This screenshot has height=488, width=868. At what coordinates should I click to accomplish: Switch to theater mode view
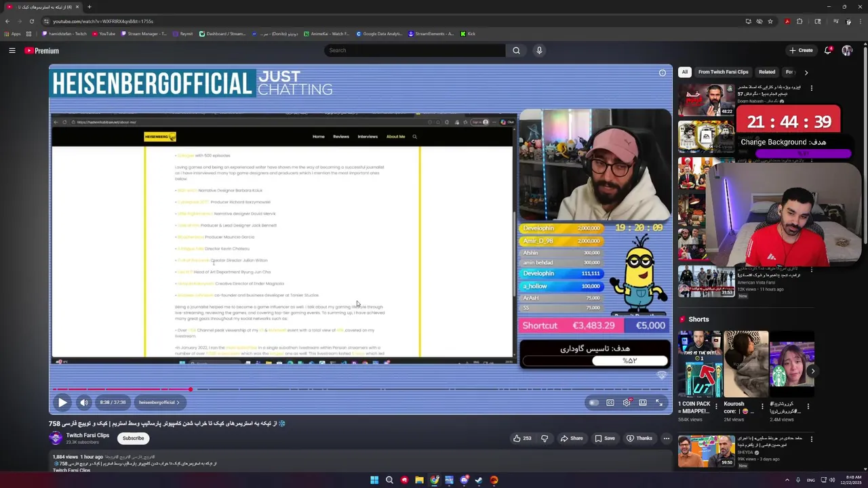click(x=643, y=403)
